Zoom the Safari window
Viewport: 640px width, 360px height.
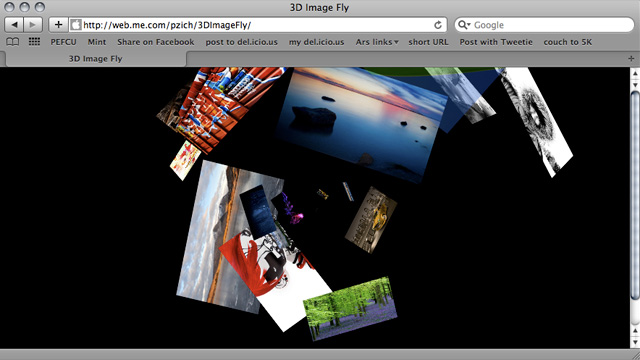click(x=40, y=7)
